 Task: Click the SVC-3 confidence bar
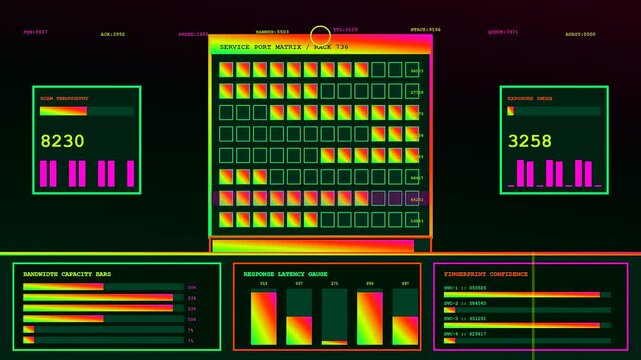527,325
